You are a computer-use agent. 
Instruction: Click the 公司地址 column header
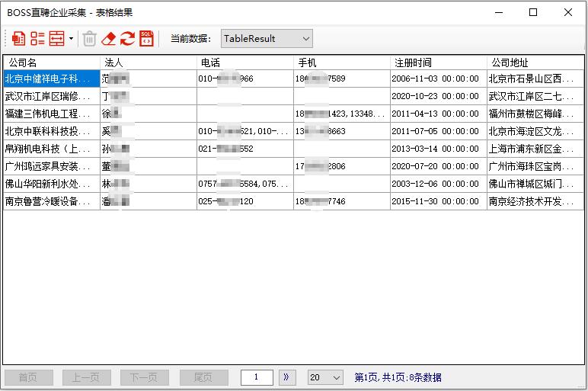click(535, 62)
